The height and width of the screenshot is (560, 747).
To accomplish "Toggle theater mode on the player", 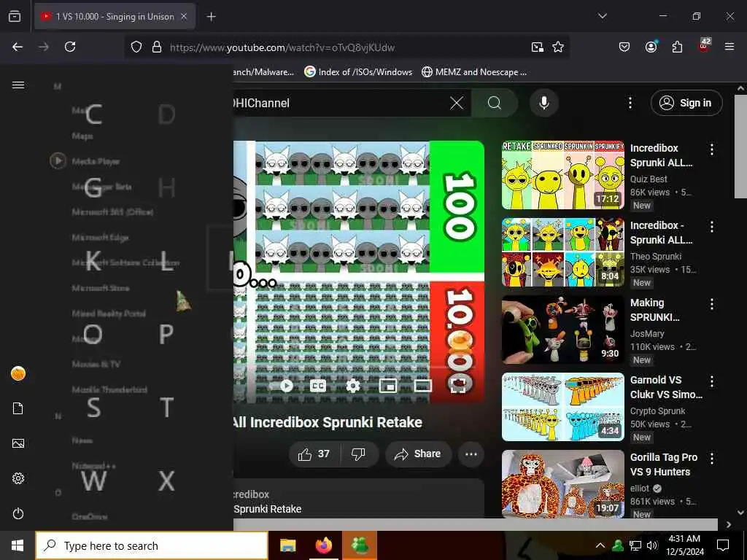I will point(422,386).
